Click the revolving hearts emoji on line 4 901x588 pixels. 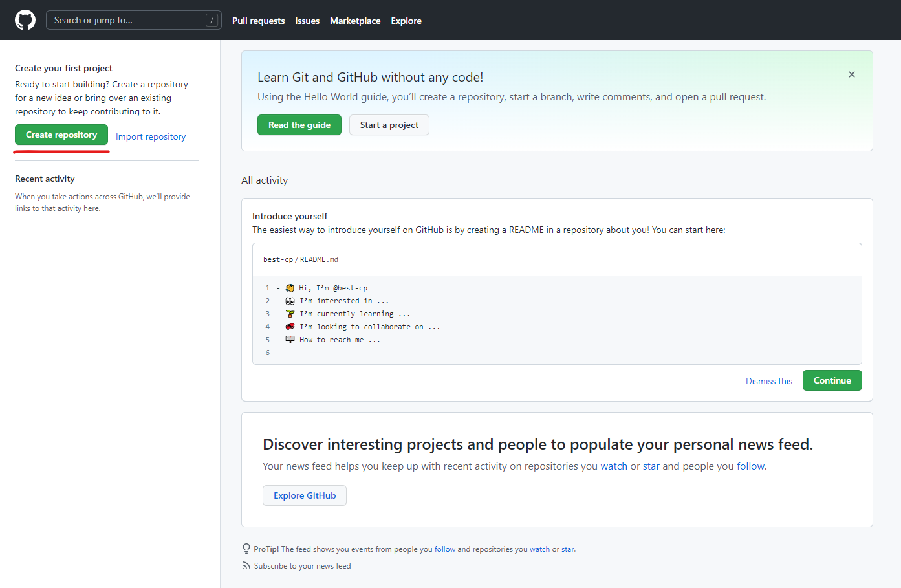(290, 327)
